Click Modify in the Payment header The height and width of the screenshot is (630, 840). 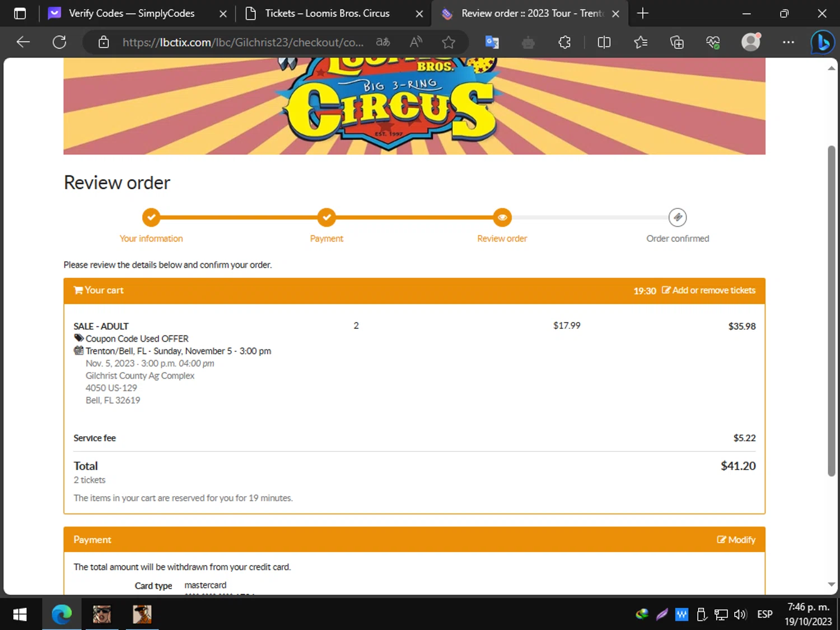[x=736, y=540]
